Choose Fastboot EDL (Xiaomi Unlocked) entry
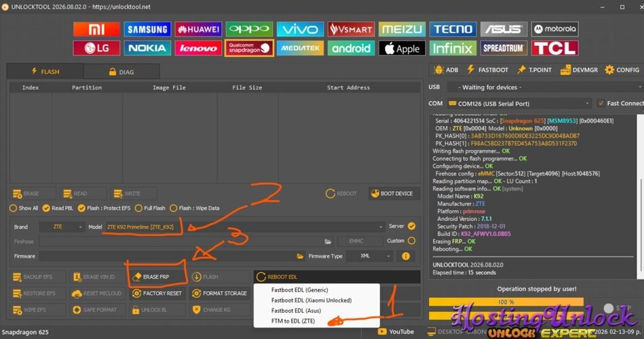Image resolution: width=644 pixels, height=339 pixels. coord(311,300)
